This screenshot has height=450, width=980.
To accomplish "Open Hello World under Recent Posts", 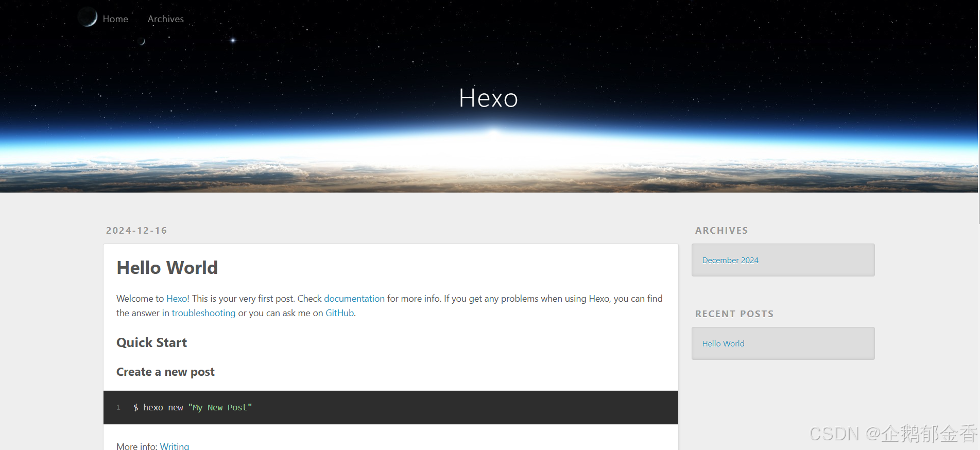I will (723, 344).
